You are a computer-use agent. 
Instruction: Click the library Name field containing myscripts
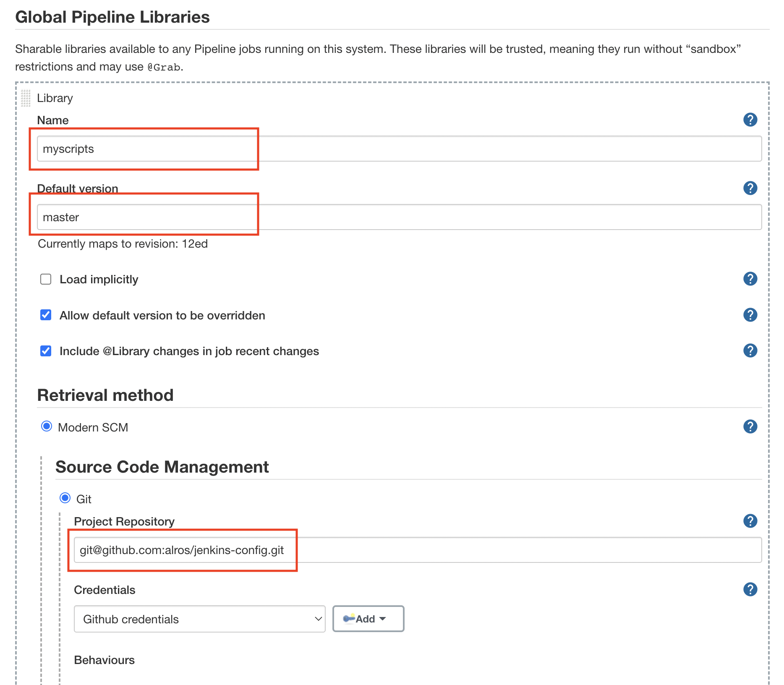click(399, 149)
